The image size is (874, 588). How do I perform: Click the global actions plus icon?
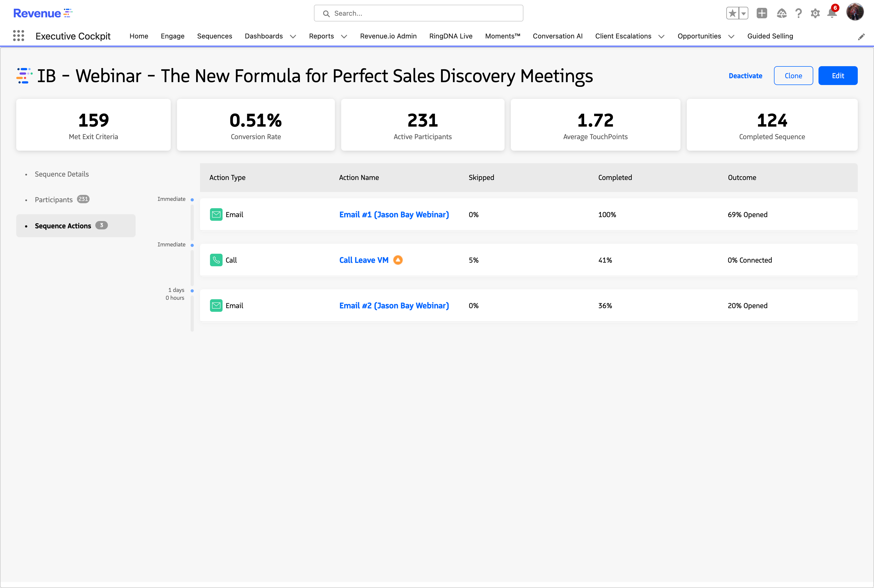pos(762,14)
